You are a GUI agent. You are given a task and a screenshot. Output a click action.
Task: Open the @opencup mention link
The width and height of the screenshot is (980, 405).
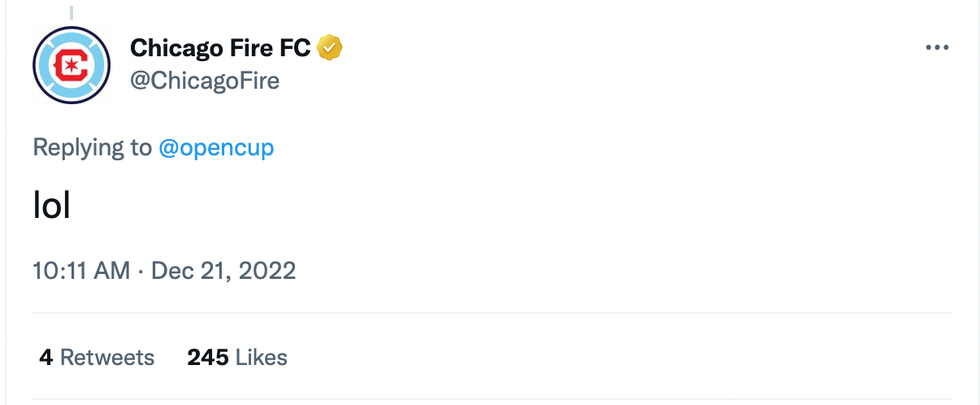coord(216,148)
